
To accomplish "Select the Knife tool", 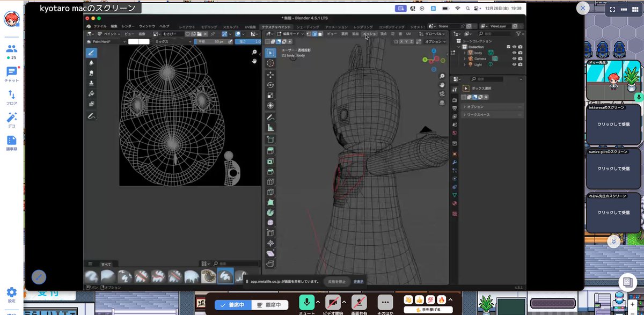I will tap(270, 192).
